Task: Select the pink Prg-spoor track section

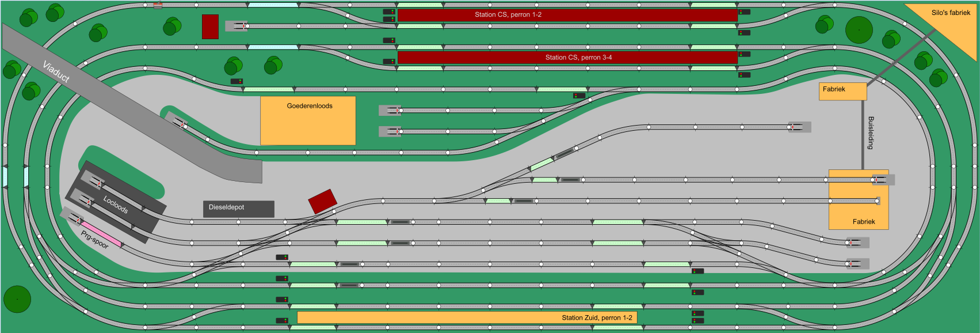Action: point(101,233)
